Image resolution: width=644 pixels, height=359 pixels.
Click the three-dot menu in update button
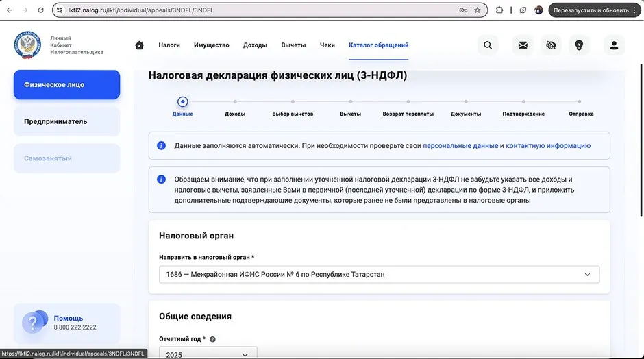[x=635, y=10]
